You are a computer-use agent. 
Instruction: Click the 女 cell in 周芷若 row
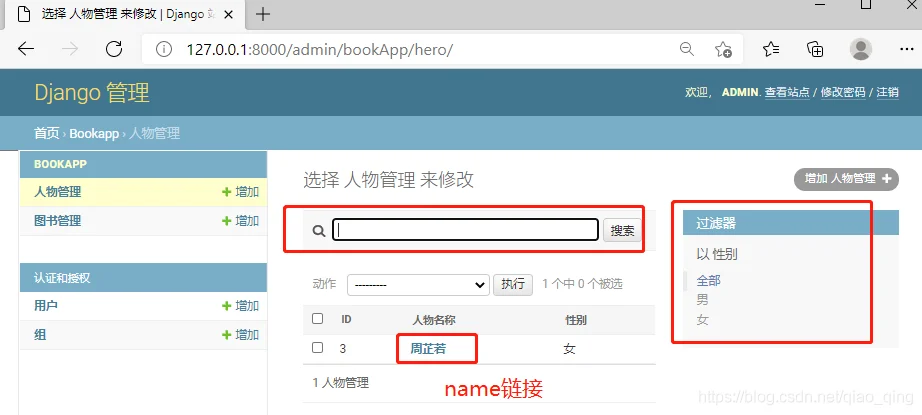tap(569, 349)
